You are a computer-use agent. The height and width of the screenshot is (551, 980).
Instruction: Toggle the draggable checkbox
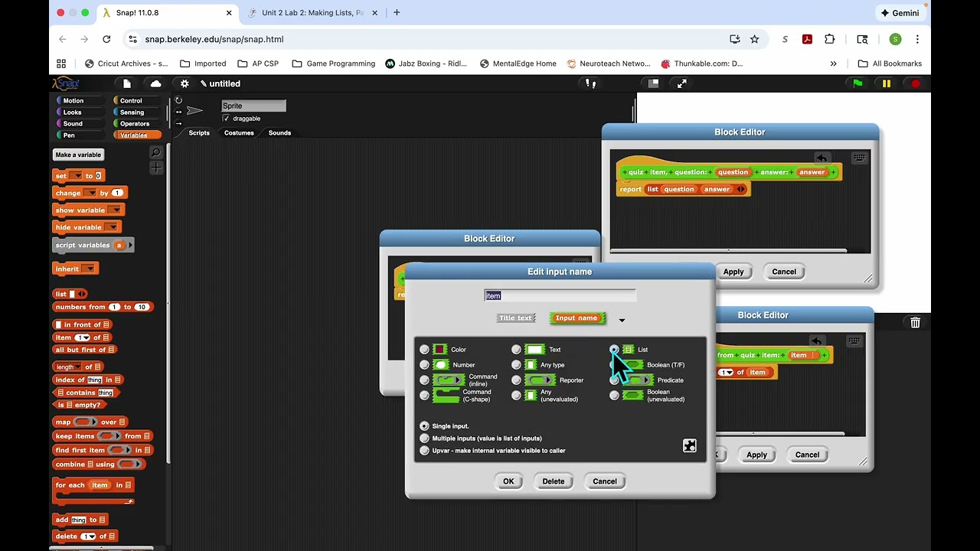click(x=226, y=119)
